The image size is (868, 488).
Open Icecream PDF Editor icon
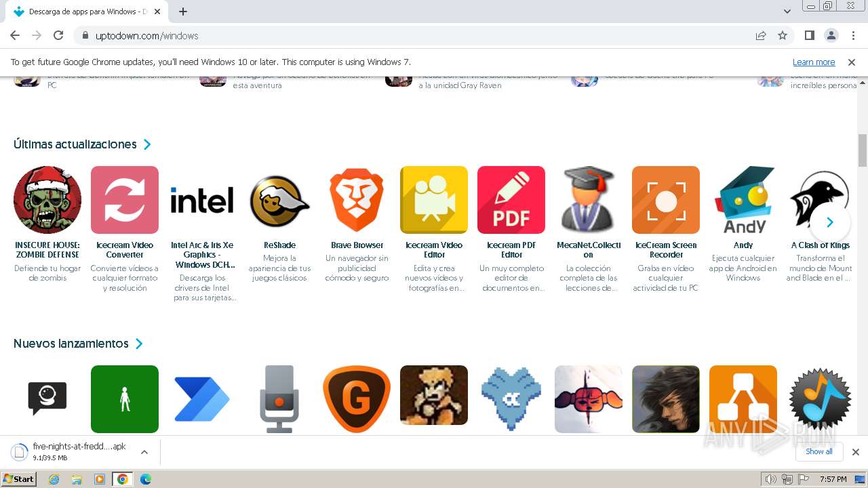[x=511, y=200]
